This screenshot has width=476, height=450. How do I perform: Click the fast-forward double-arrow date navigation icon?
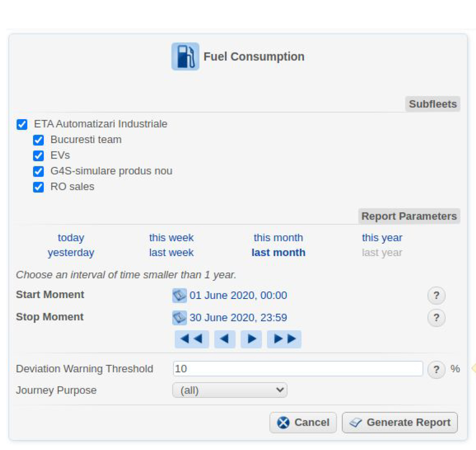(284, 339)
